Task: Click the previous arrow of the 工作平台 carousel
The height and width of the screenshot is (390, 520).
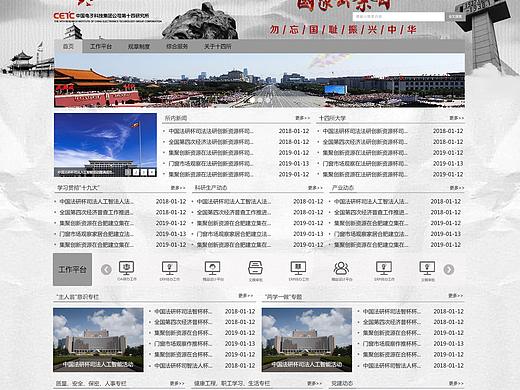Action: (106, 269)
